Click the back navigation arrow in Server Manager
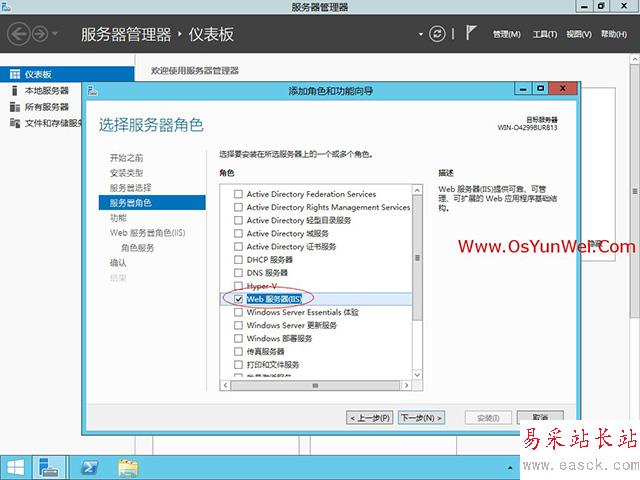The image size is (640, 480). point(18,34)
